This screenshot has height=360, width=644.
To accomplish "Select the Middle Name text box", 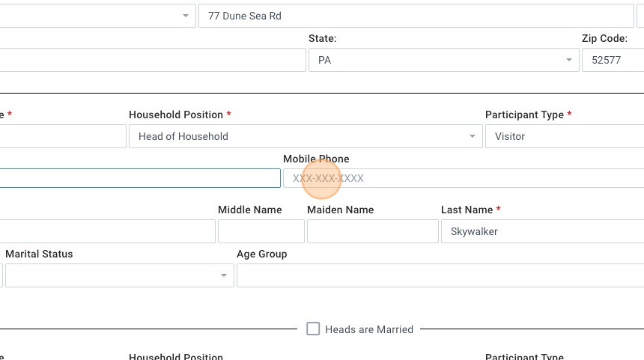I will (261, 231).
